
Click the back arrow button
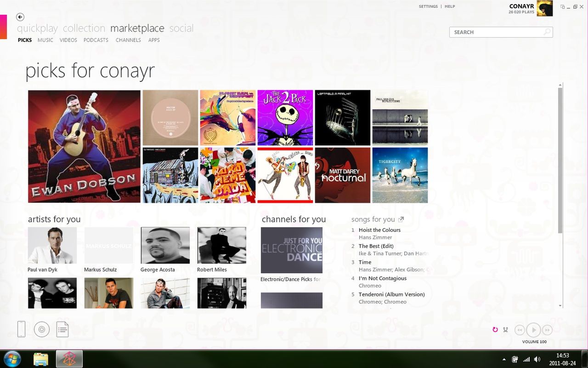20,17
